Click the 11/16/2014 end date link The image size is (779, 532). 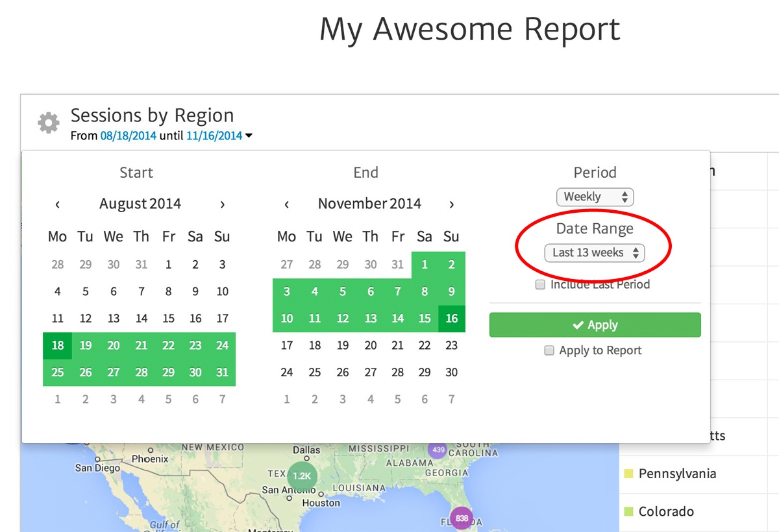click(x=214, y=136)
